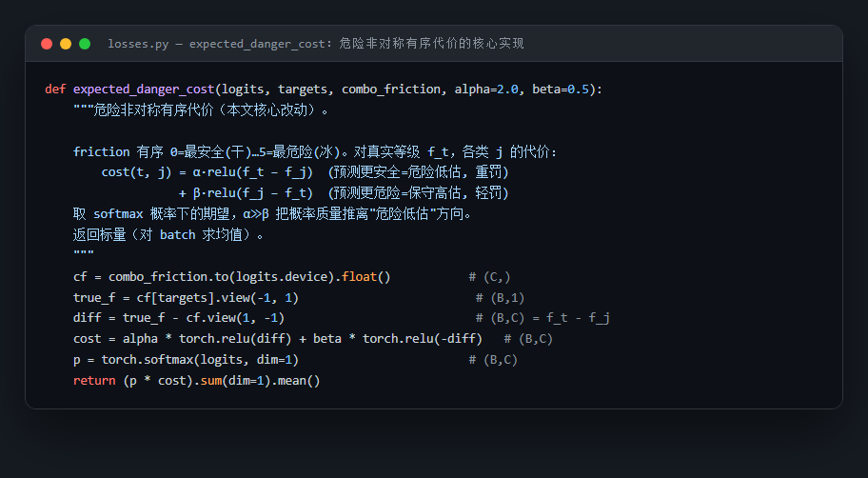Viewport: 868px width, 478px height.
Task: Click the closing triple-quote of the docstring
Action: pos(84,253)
